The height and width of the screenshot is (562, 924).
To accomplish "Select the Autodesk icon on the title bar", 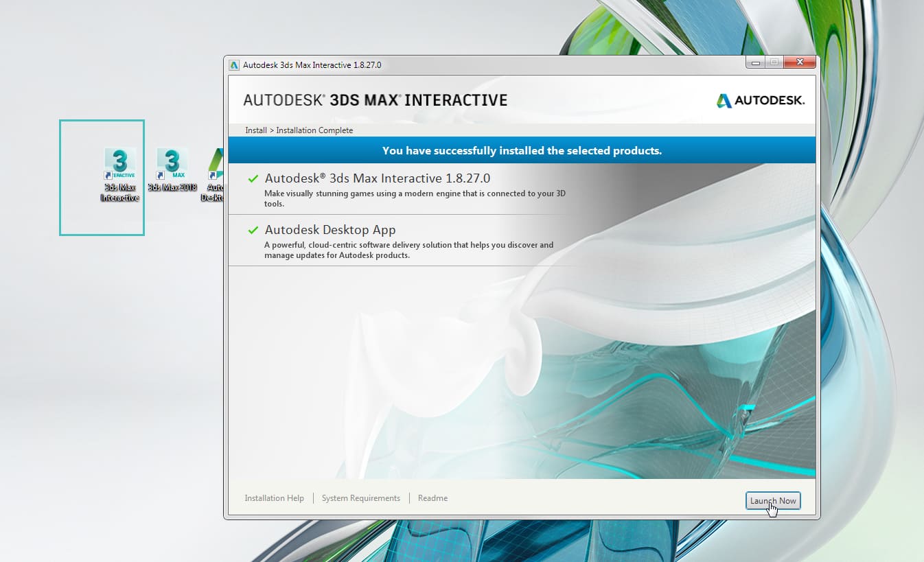I will [235, 64].
